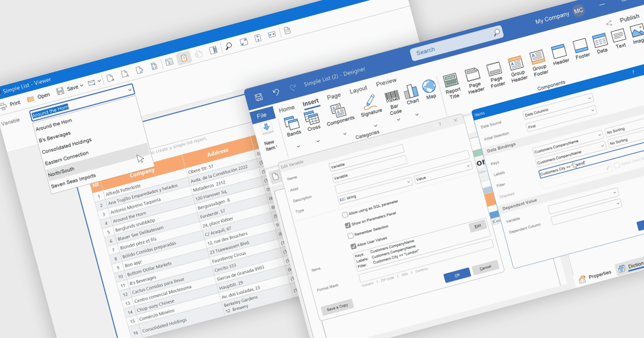Insert a Group Header band

[x=516, y=63]
